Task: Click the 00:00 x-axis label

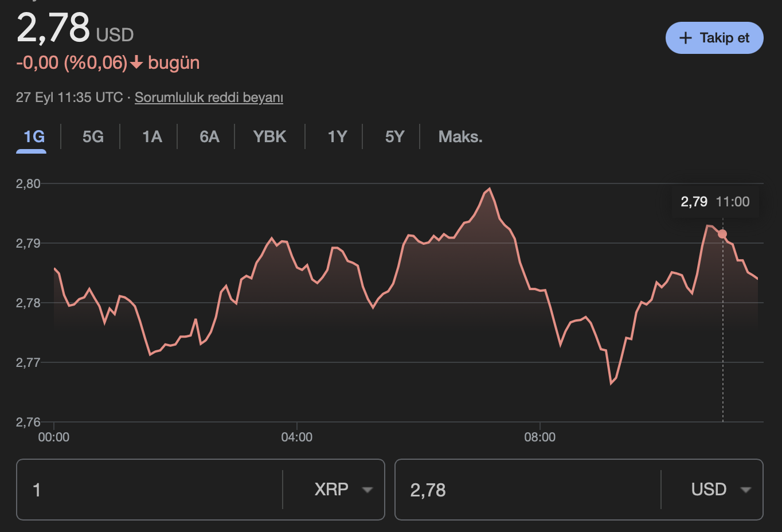Action: pyautogui.click(x=54, y=437)
